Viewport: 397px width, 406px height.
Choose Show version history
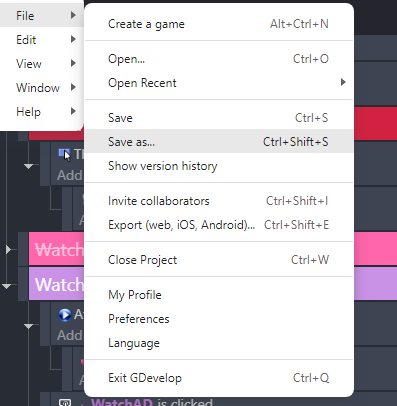[x=219, y=166]
